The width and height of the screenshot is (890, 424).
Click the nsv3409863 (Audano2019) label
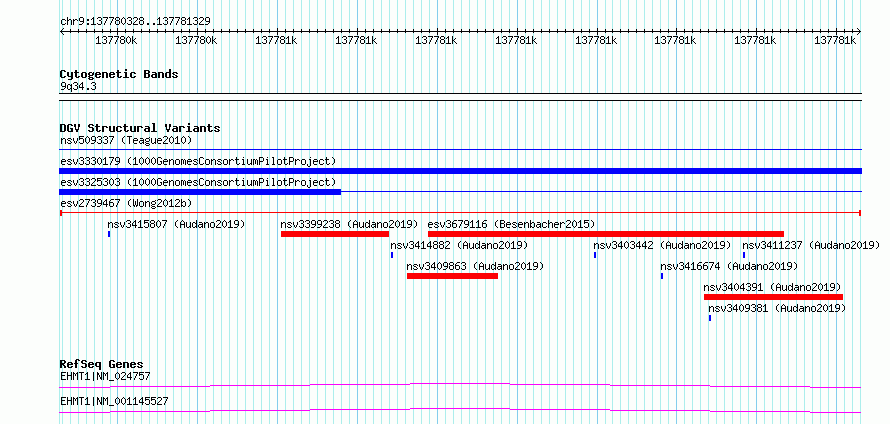[x=475, y=266]
